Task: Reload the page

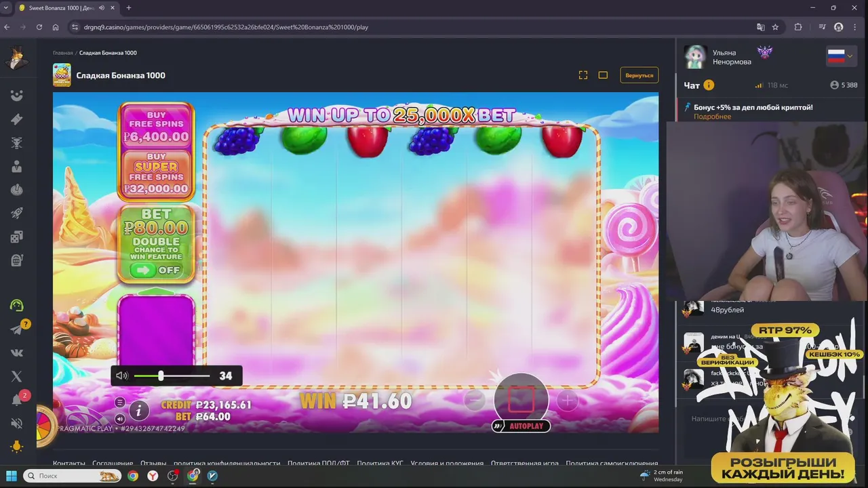Action: 39,27
